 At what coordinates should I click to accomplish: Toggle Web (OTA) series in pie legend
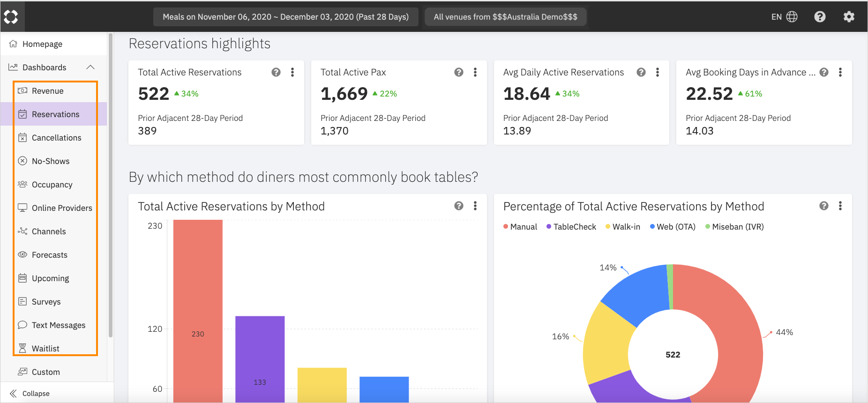pos(673,227)
